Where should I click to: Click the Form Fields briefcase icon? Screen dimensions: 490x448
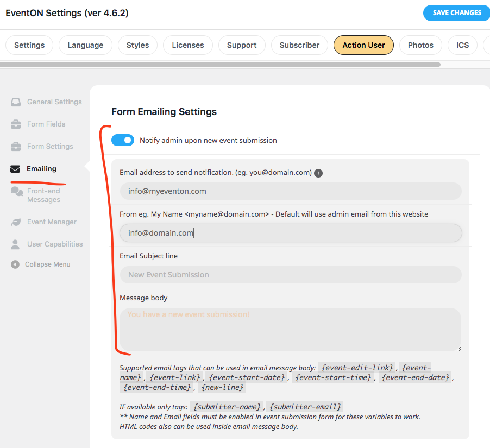pos(16,124)
